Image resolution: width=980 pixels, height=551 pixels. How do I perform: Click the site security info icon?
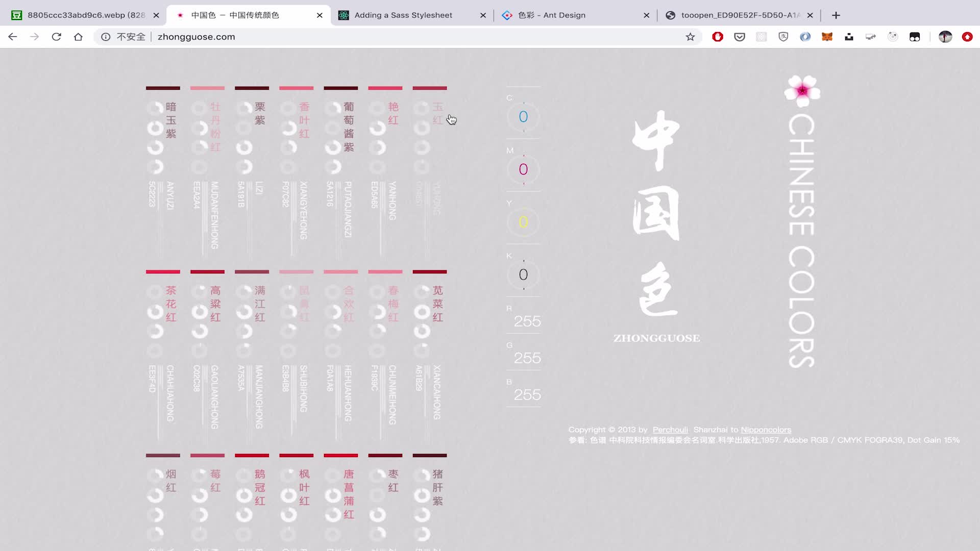tap(106, 37)
